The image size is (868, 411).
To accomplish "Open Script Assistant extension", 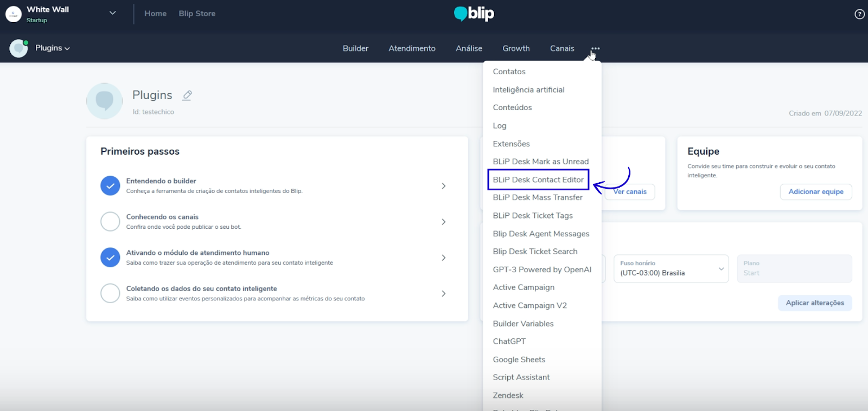I will tap(521, 377).
